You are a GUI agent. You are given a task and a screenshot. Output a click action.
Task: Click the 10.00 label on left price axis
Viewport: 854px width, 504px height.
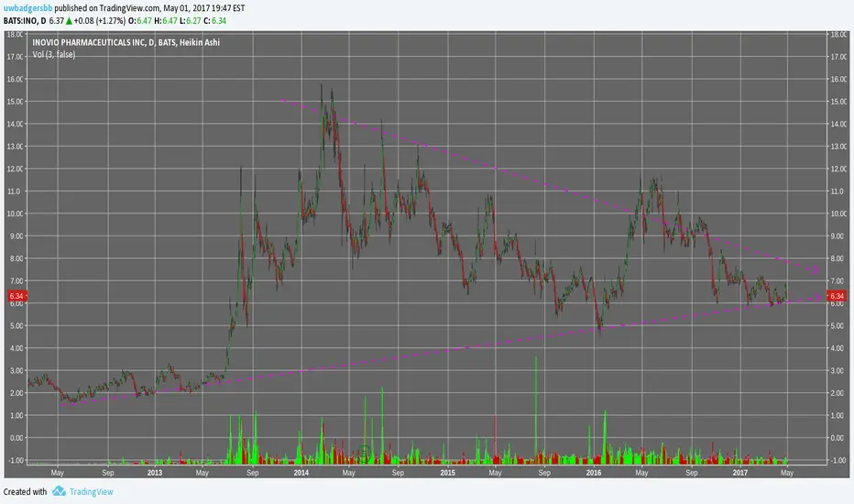pyautogui.click(x=15, y=214)
